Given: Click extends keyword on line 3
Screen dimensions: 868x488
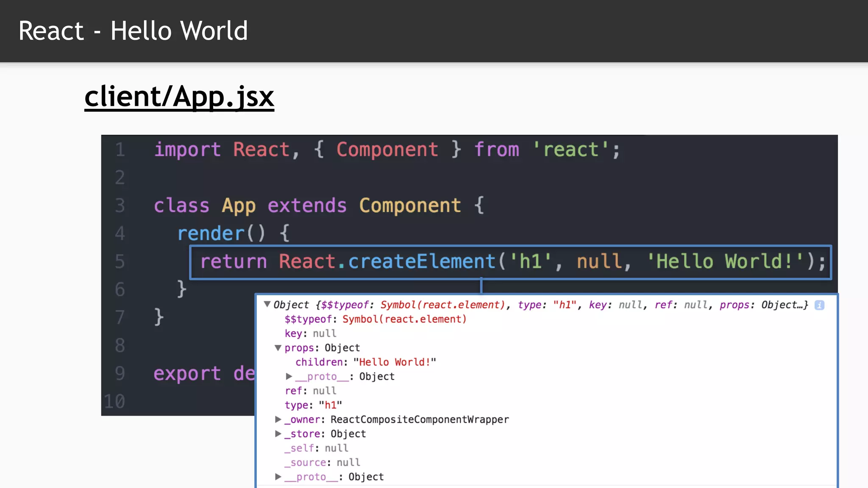Looking at the screenshot, I should 307,206.
